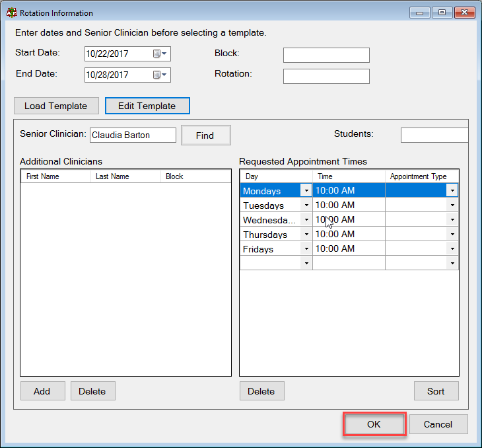Click Find next to Senior Clinician
482x448 pixels.
pyautogui.click(x=205, y=135)
